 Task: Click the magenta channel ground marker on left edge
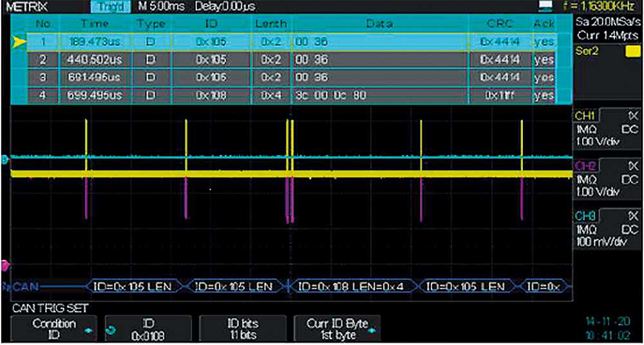pos(5,264)
